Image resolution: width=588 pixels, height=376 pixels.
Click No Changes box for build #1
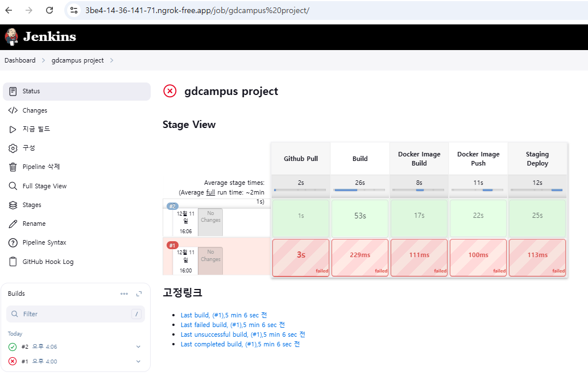coord(210,261)
